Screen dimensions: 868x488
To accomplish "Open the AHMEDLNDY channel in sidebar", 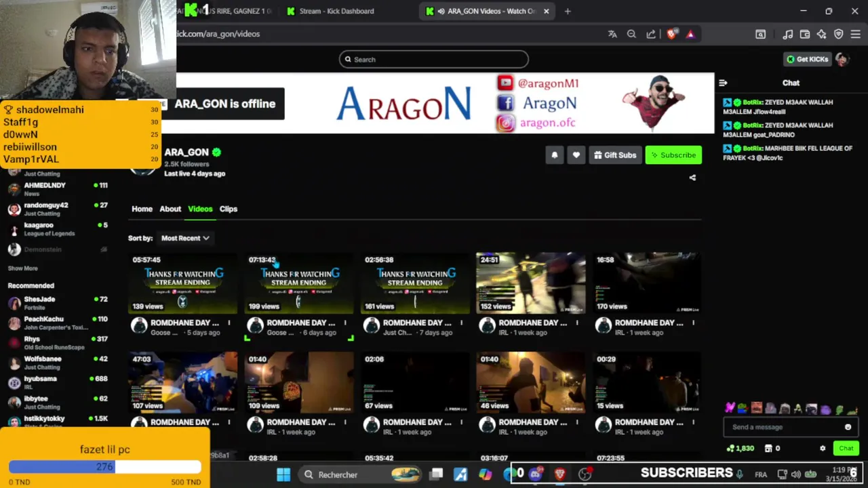I will pos(58,189).
